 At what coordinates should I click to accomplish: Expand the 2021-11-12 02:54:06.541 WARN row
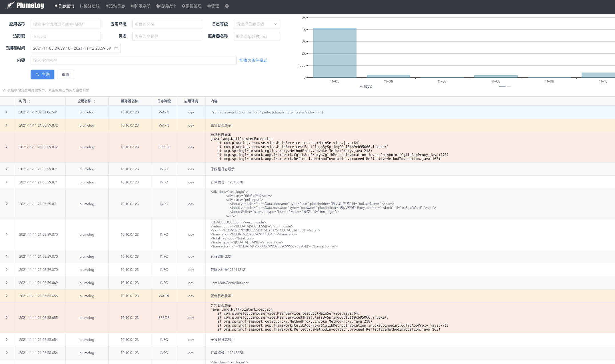tap(7, 112)
